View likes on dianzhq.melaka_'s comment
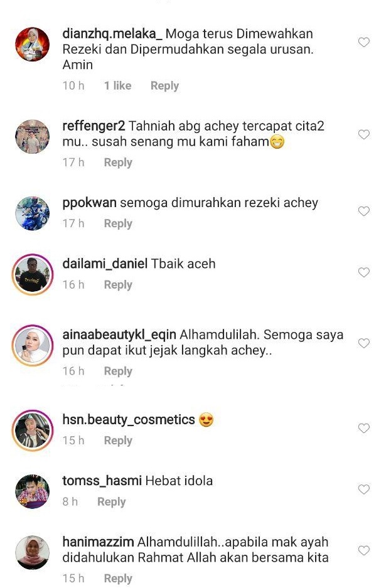The height and width of the screenshot is (588, 391). (x=118, y=85)
